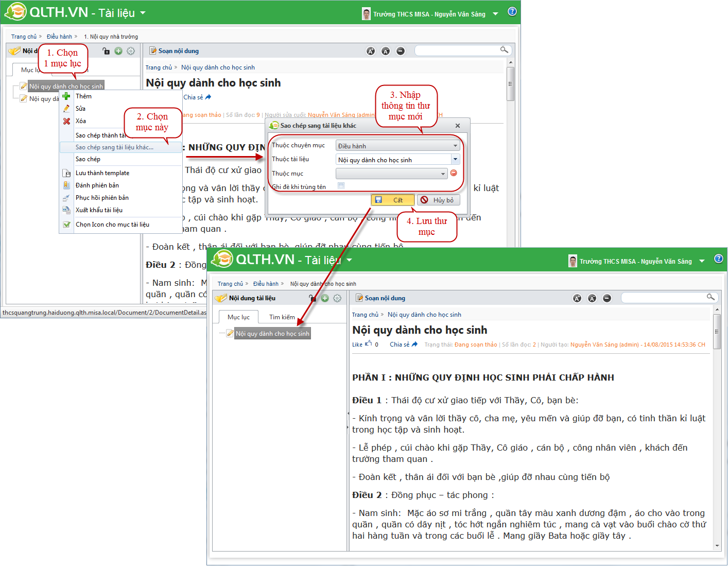The height and width of the screenshot is (567, 728).
Task: Open the user account dropdown arrow in the upper window
Action: [x=495, y=14]
